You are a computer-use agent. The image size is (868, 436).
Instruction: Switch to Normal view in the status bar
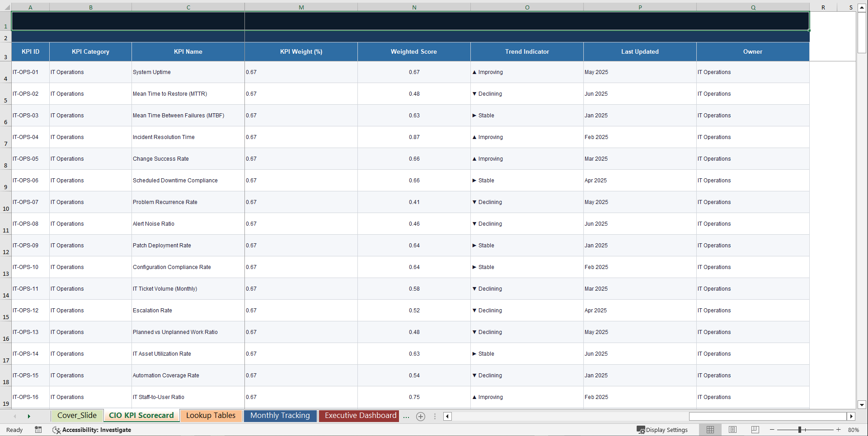710,430
